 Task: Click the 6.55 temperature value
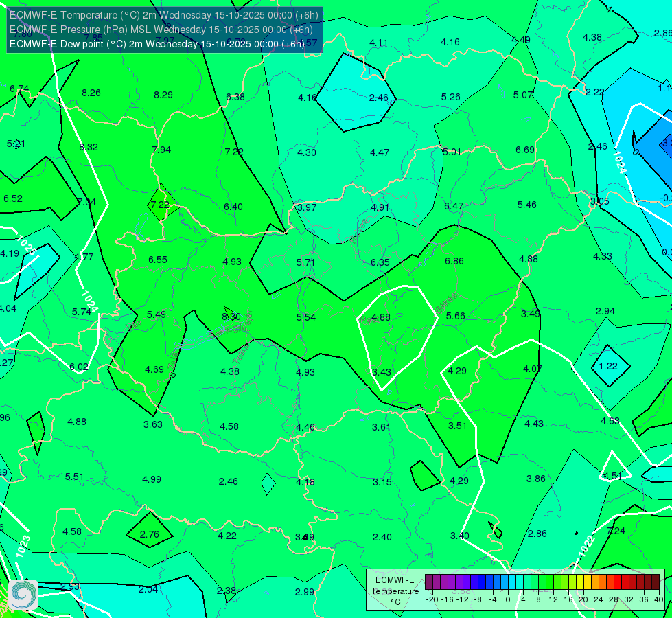pos(158,260)
